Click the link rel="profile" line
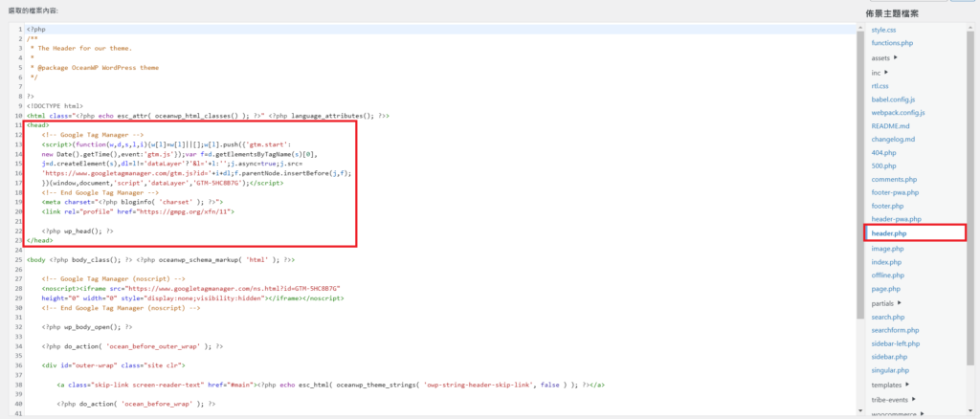980x419 pixels. click(138, 211)
